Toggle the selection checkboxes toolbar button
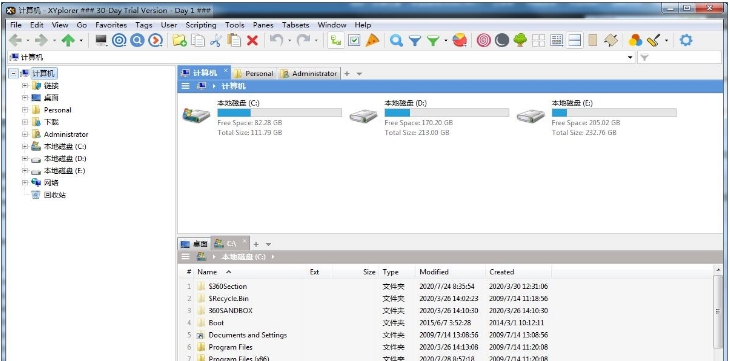Screen dimensions: 730x361 (x=354, y=41)
